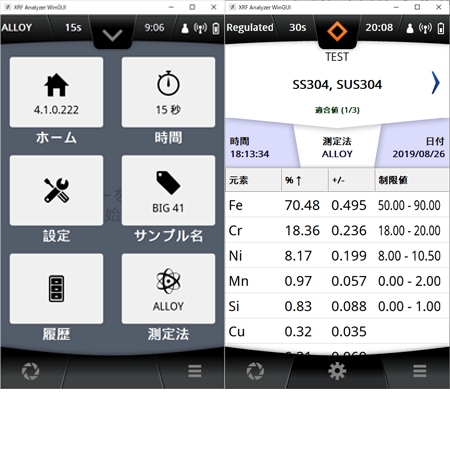Click the wireless signal icon in left window

coord(200,28)
